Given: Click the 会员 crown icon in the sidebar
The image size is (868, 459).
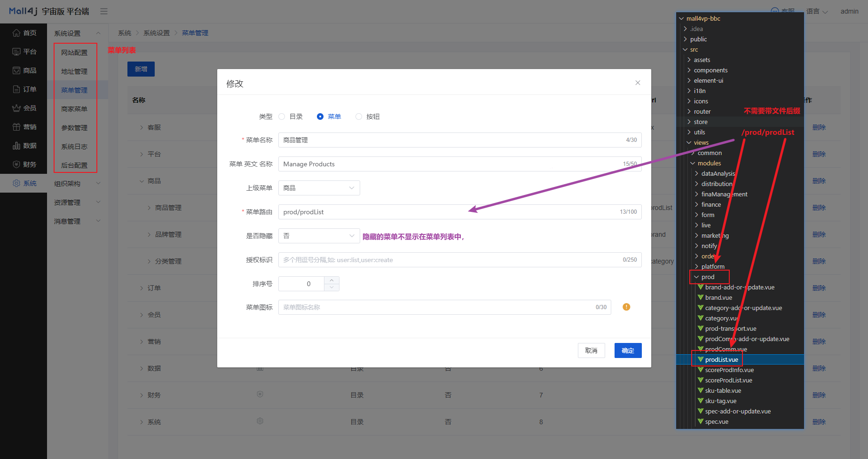Looking at the screenshot, I should pyautogui.click(x=16, y=108).
